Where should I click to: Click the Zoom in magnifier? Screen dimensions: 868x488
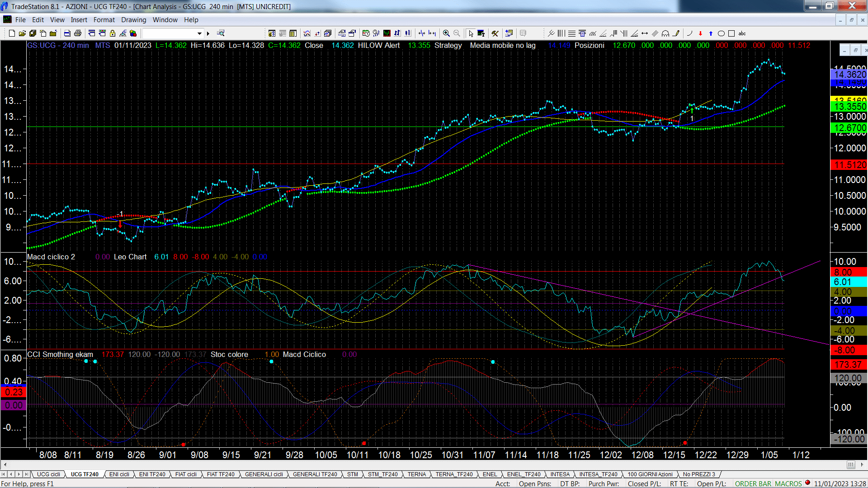click(446, 33)
